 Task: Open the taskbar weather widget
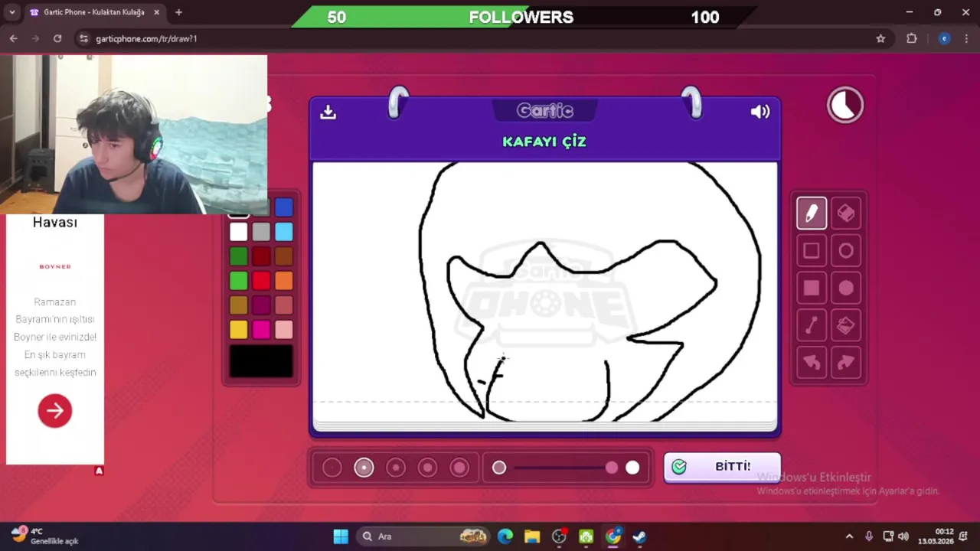(44, 536)
